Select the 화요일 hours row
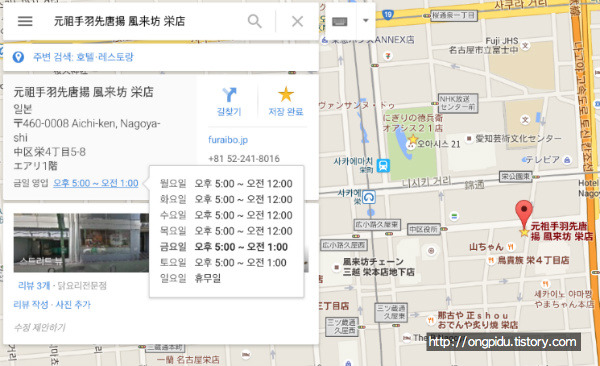Image resolution: width=600 pixels, height=366 pixels. coord(226,199)
